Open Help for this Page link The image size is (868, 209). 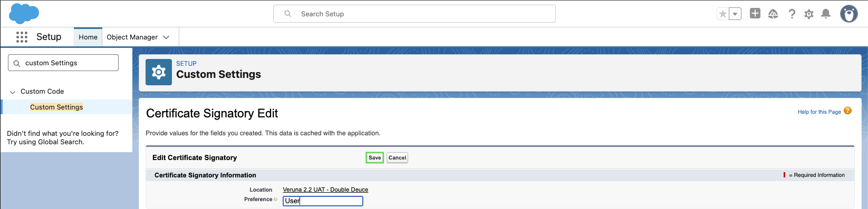tap(819, 112)
